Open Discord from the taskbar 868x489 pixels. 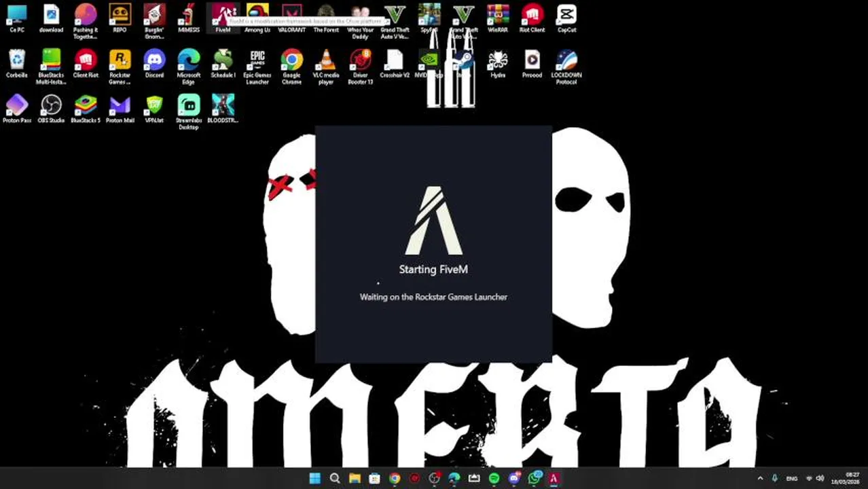tap(514, 479)
